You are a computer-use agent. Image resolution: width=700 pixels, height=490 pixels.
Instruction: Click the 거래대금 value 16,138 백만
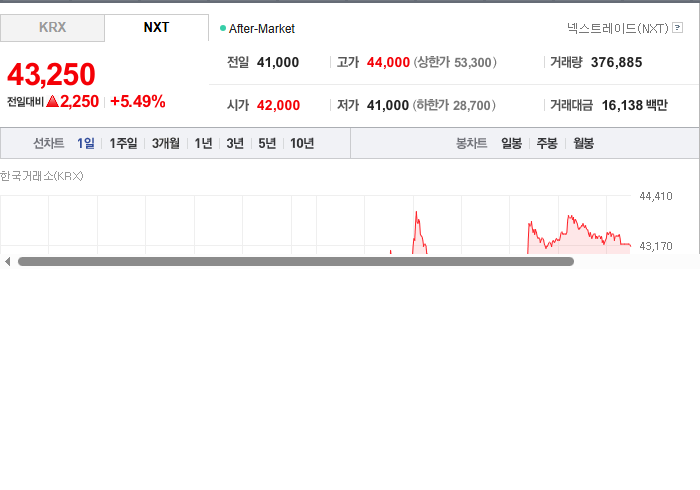point(634,105)
